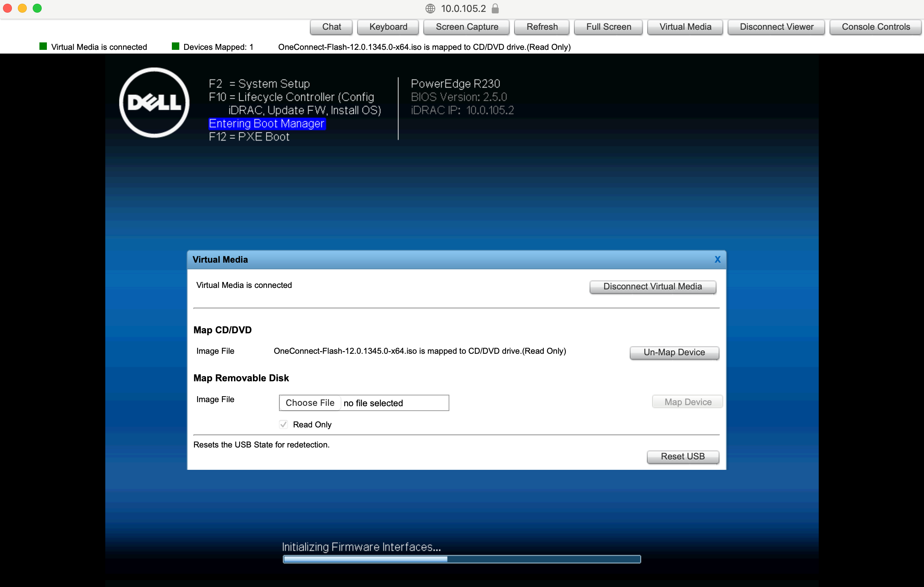Click Disconnect Viewer button
Image resolution: width=924 pixels, height=587 pixels.
click(776, 27)
